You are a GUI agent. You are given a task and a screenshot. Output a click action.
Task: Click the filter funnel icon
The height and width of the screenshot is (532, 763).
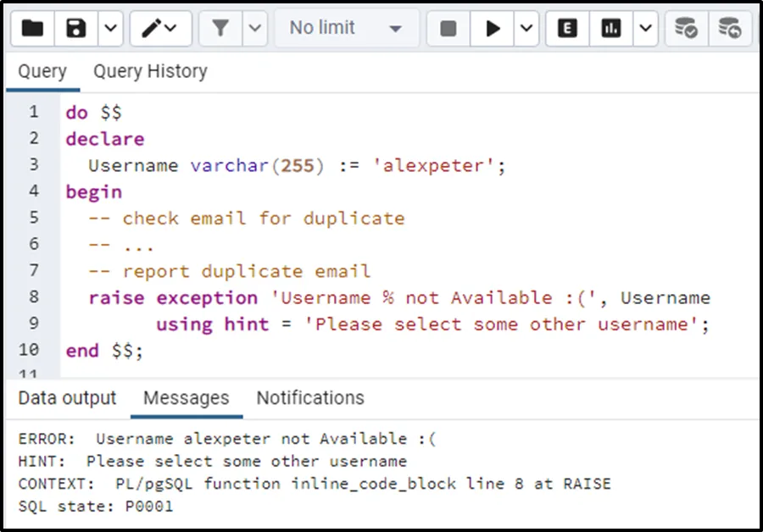tap(220, 28)
